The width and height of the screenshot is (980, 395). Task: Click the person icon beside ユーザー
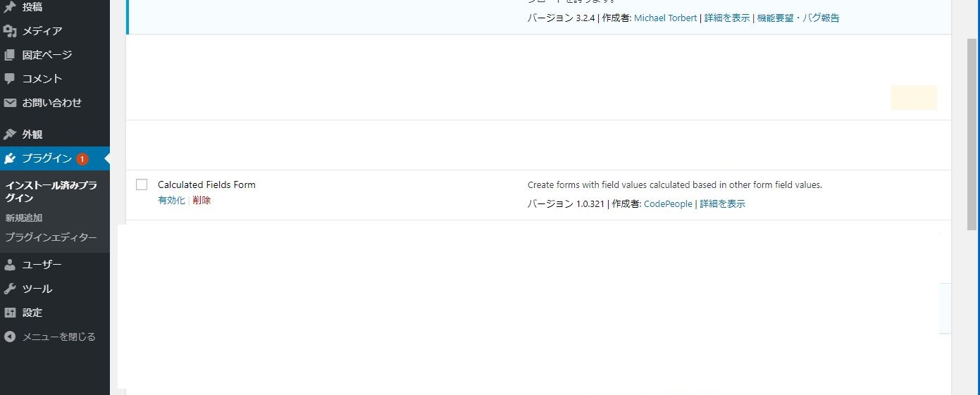click(x=10, y=265)
